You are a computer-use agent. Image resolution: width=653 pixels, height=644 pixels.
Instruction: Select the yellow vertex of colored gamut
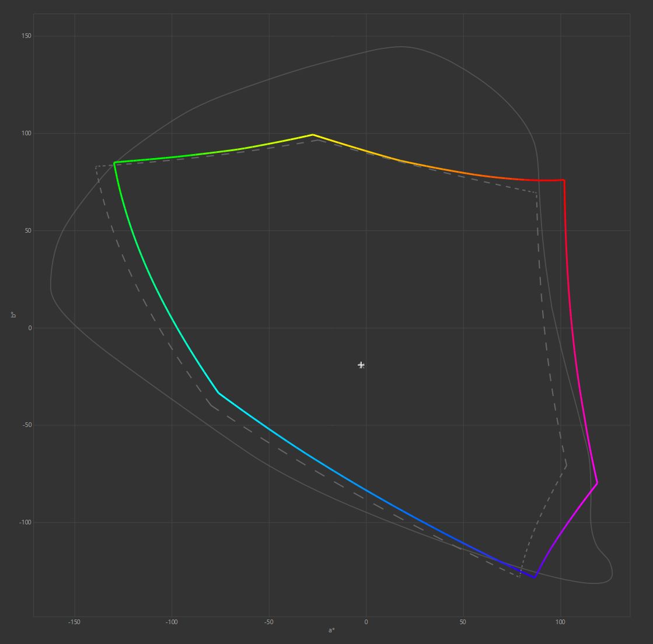tap(313, 135)
